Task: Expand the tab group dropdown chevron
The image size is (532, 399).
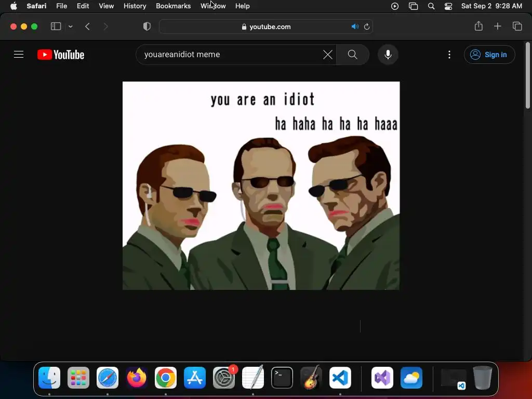Action: 70,26
